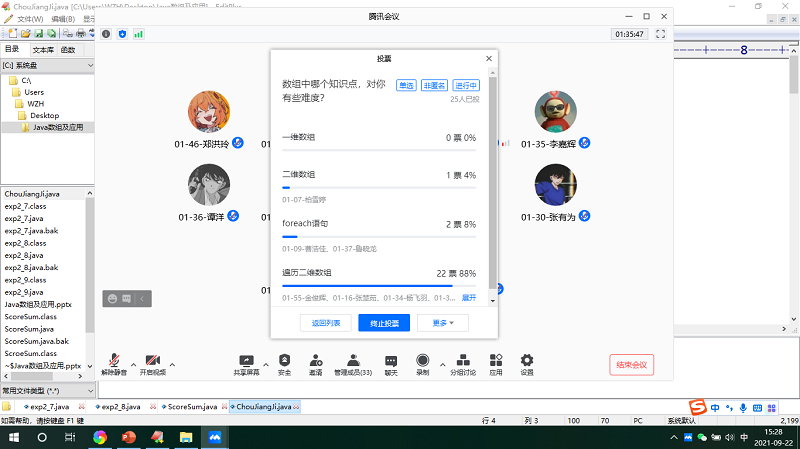Click the 终止投票 button
This screenshot has height=449, width=800.
pyautogui.click(x=384, y=323)
